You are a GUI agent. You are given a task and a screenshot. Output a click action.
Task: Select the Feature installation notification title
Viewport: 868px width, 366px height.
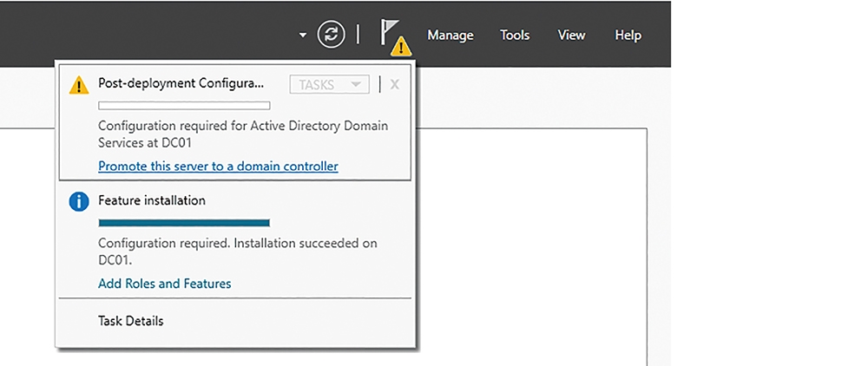[152, 200]
